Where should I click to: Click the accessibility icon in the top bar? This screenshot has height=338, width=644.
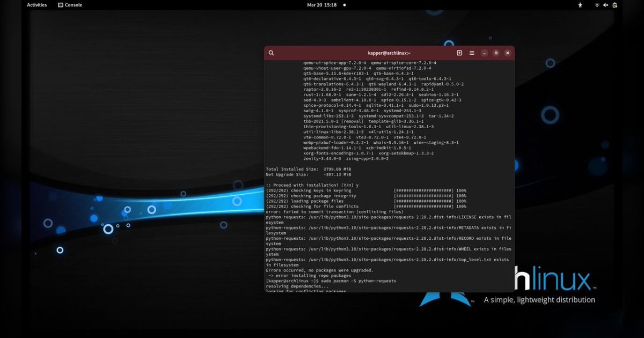pos(580,5)
